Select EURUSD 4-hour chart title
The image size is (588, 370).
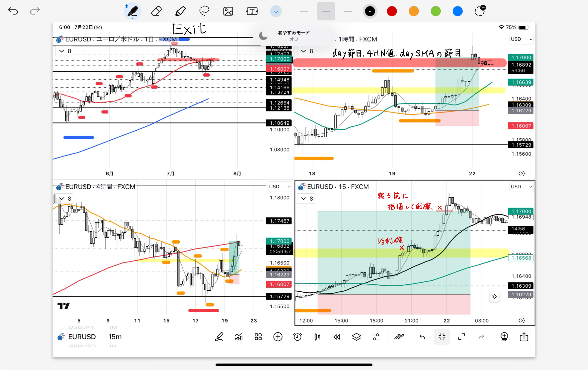[100, 187]
